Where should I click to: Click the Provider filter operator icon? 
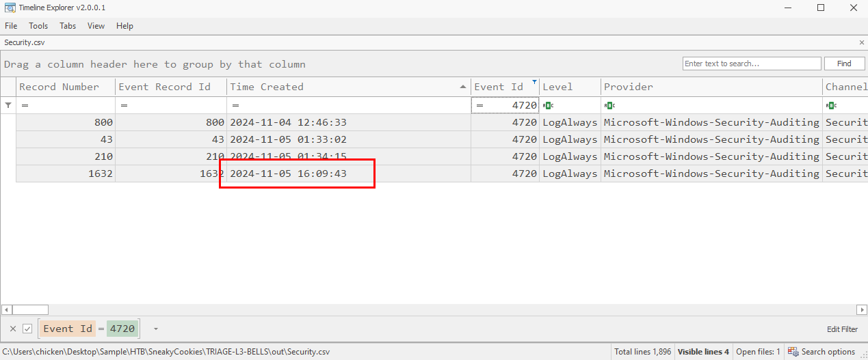609,105
